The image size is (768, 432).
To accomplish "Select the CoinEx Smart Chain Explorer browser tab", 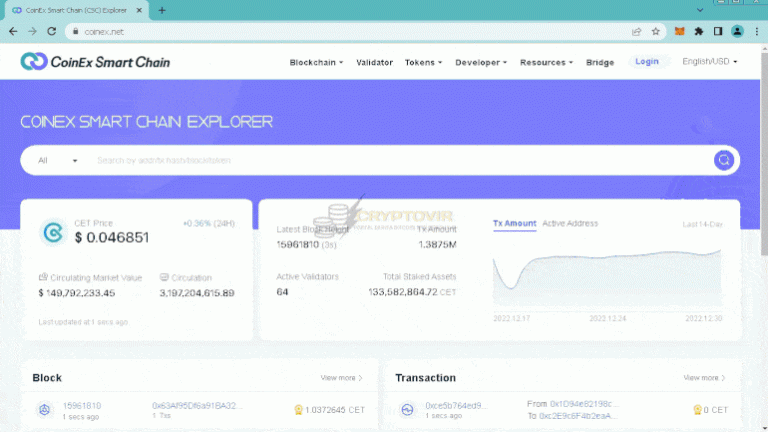I will tap(76, 10).
